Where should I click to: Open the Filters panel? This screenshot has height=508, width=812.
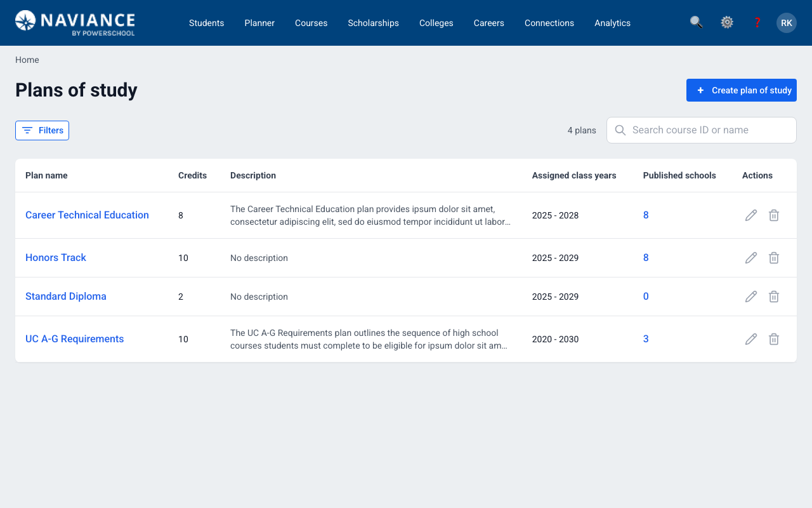point(42,130)
